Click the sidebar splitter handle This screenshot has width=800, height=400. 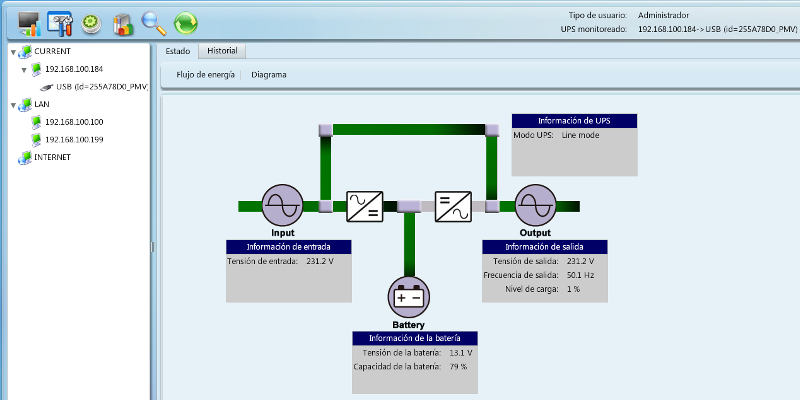coord(153,247)
